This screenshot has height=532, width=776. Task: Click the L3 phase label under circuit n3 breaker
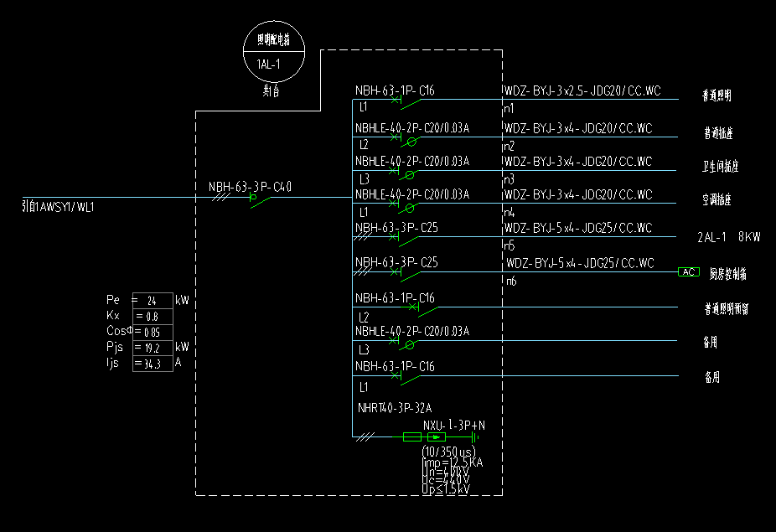pos(365,179)
